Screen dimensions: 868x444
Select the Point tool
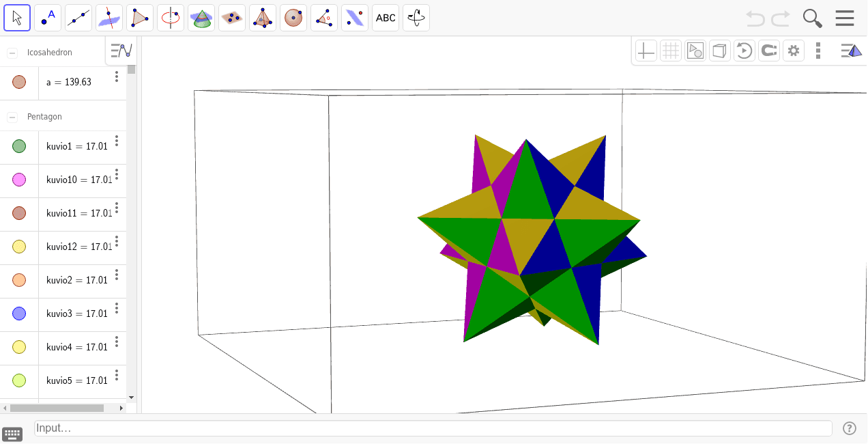[47, 17]
